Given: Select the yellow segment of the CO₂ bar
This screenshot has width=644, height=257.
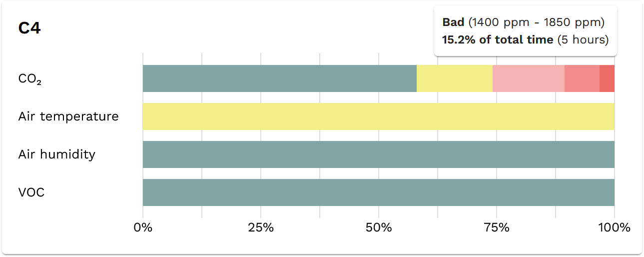Looking at the screenshot, I should pos(454,78).
